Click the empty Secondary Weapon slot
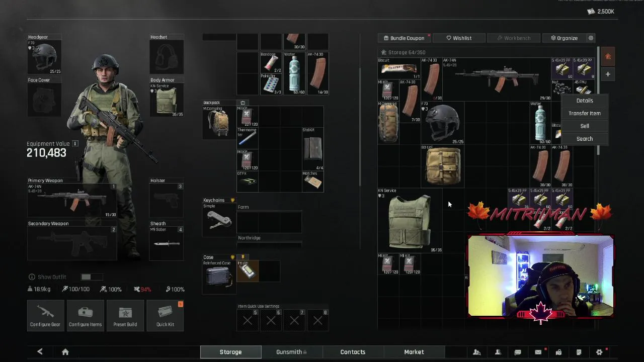 tap(72, 243)
